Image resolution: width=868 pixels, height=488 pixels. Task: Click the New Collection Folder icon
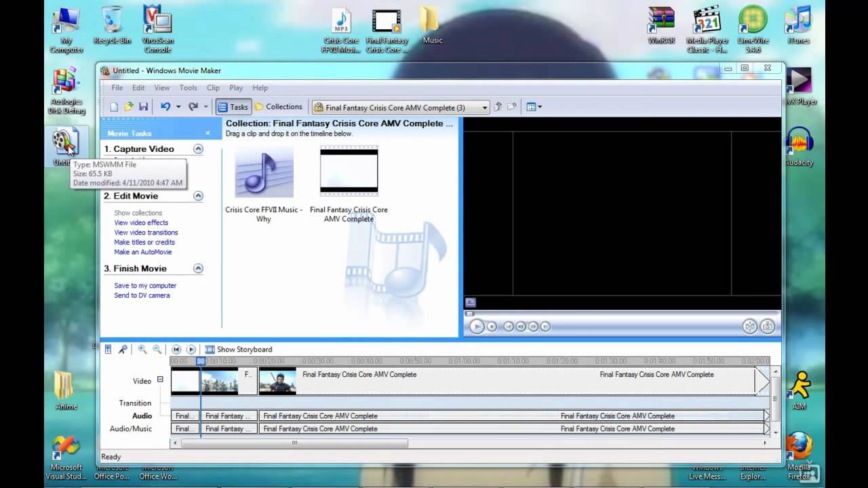[x=512, y=107]
